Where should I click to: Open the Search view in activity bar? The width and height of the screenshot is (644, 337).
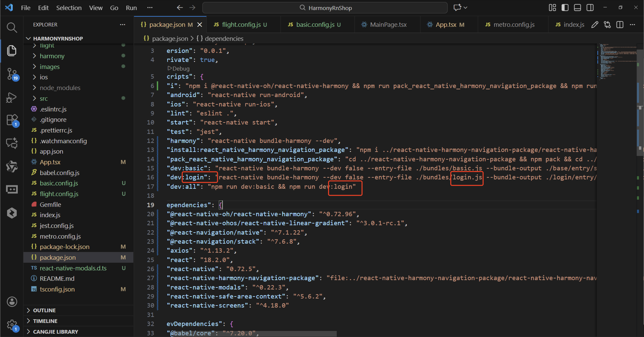(12, 27)
